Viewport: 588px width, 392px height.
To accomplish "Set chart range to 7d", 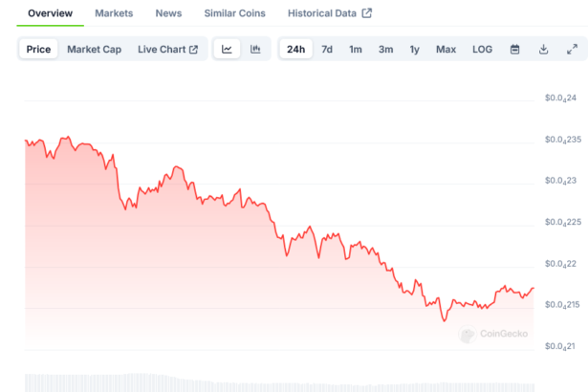I will point(327,50).
